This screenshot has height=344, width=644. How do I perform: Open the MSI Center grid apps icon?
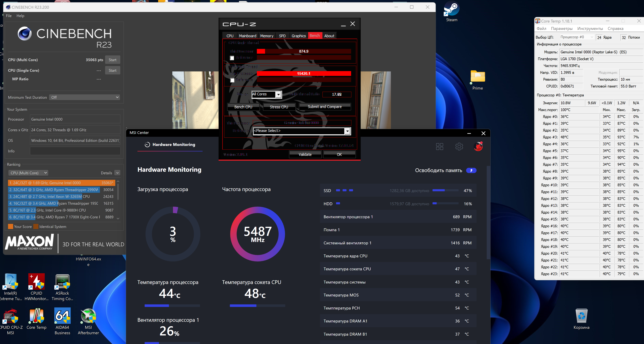coord(440,146)
